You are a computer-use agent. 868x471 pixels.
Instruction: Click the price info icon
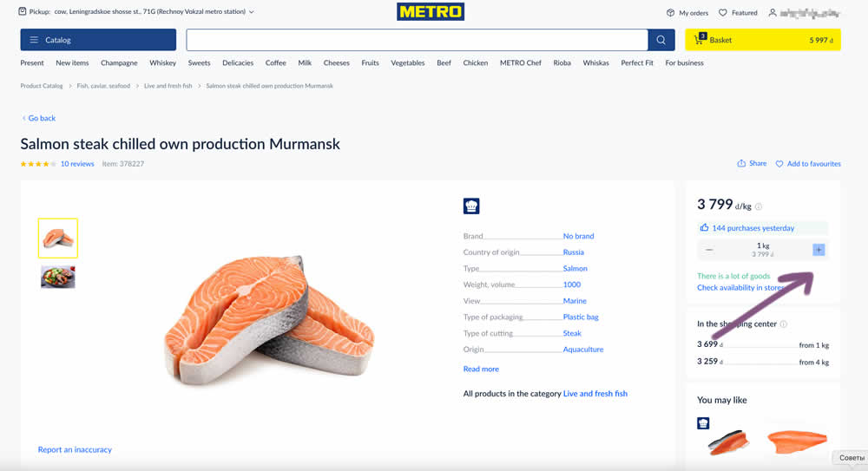[x=759, y=206]
